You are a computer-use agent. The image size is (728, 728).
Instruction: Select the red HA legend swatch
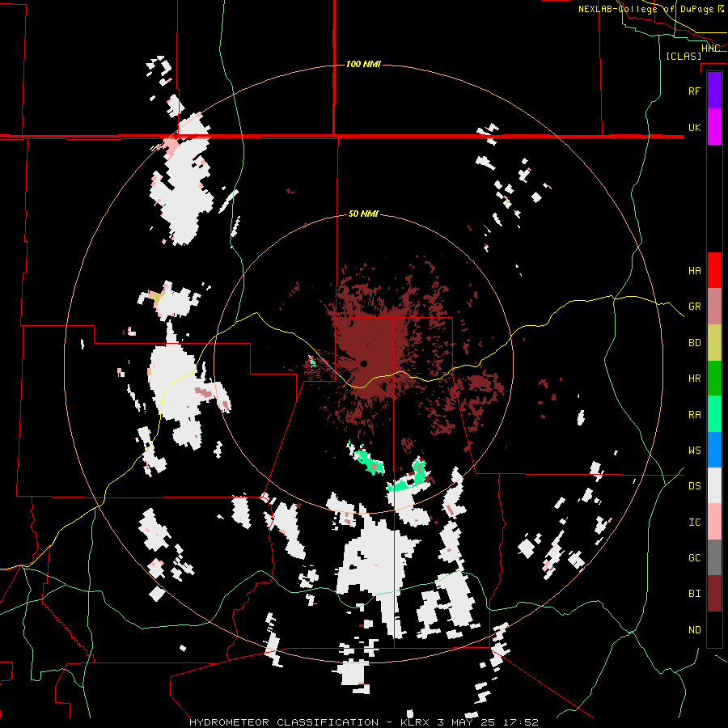point(714,270)
